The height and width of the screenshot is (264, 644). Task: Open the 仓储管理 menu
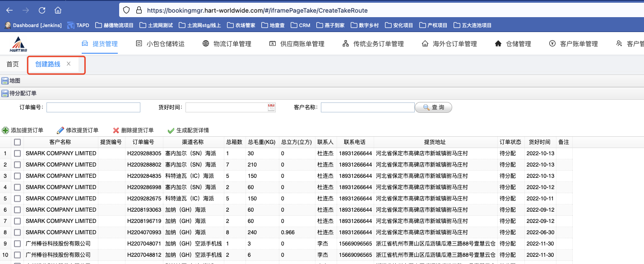point(513,44)
